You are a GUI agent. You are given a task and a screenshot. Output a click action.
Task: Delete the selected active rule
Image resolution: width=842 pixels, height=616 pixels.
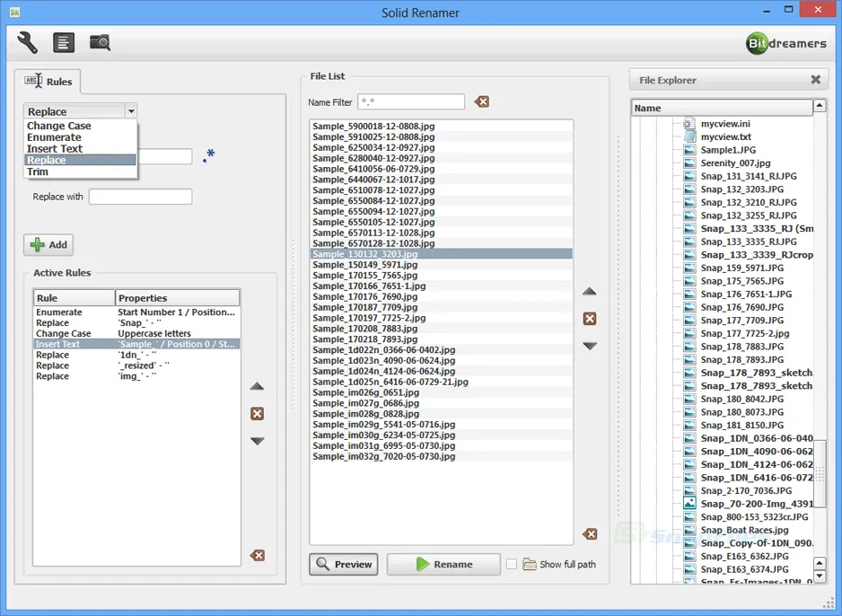click(x=258, y=414)
